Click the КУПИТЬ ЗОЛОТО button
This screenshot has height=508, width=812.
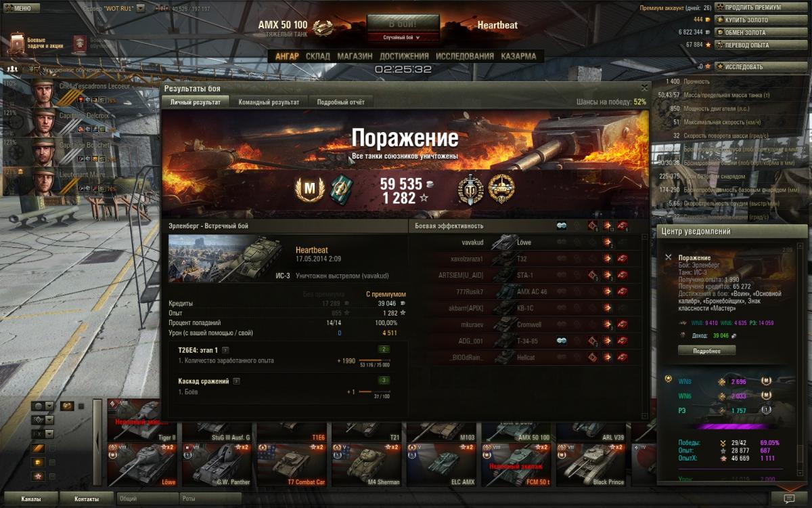(763, 20)
